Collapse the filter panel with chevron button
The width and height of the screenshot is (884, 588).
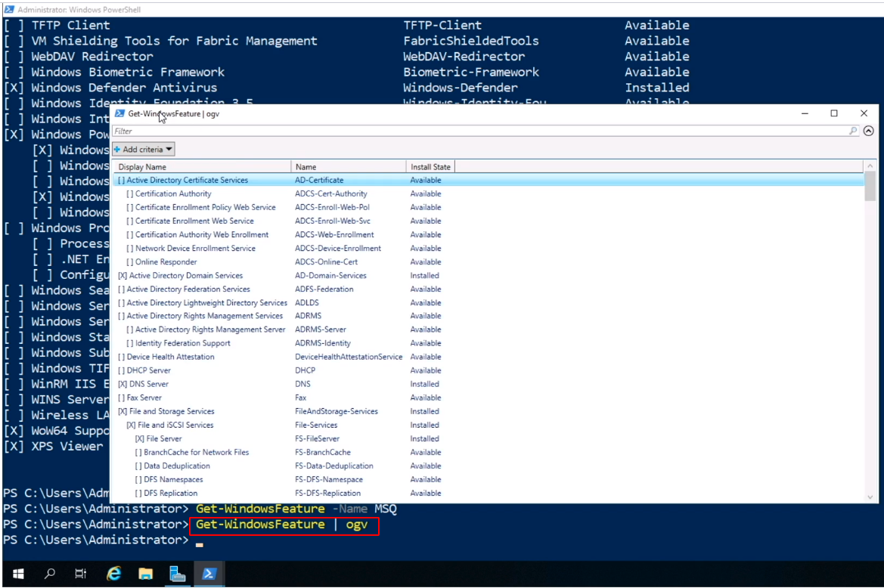tap(869, 131)
